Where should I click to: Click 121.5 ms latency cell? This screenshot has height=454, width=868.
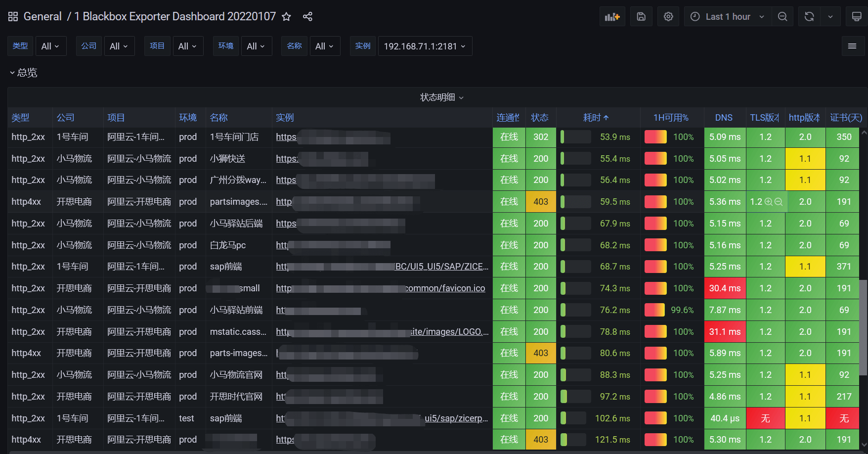(598, 440)
